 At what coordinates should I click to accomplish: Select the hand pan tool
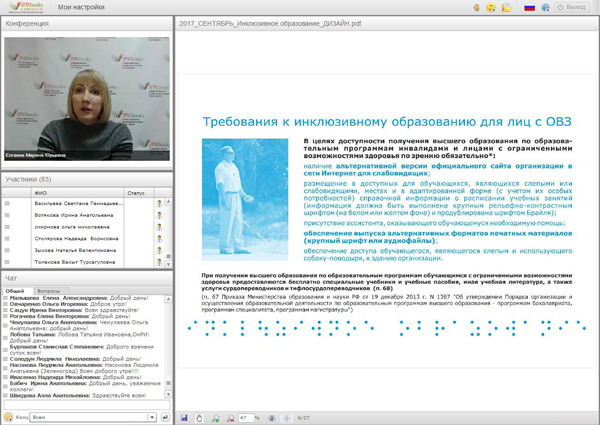[199, 418]
